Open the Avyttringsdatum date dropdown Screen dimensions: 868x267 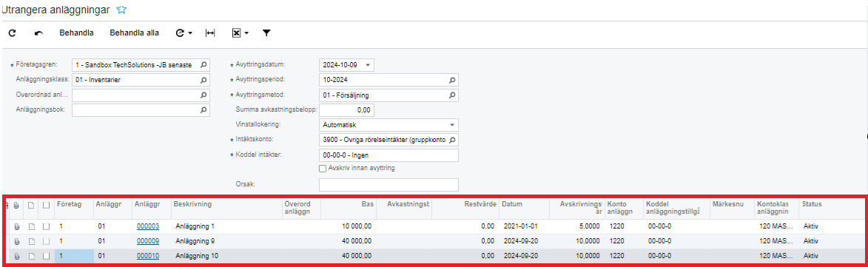click(368, 65)
